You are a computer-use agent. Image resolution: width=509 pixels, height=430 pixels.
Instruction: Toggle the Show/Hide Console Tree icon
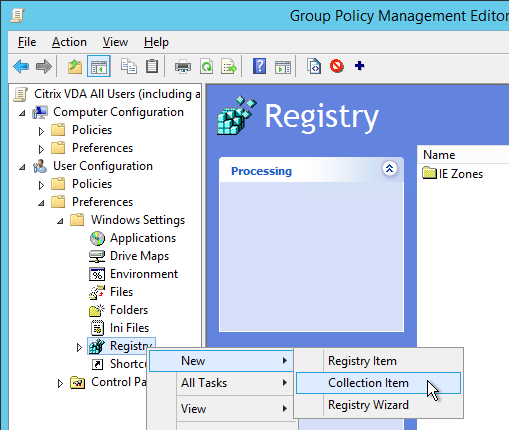(x=99, y=66)
